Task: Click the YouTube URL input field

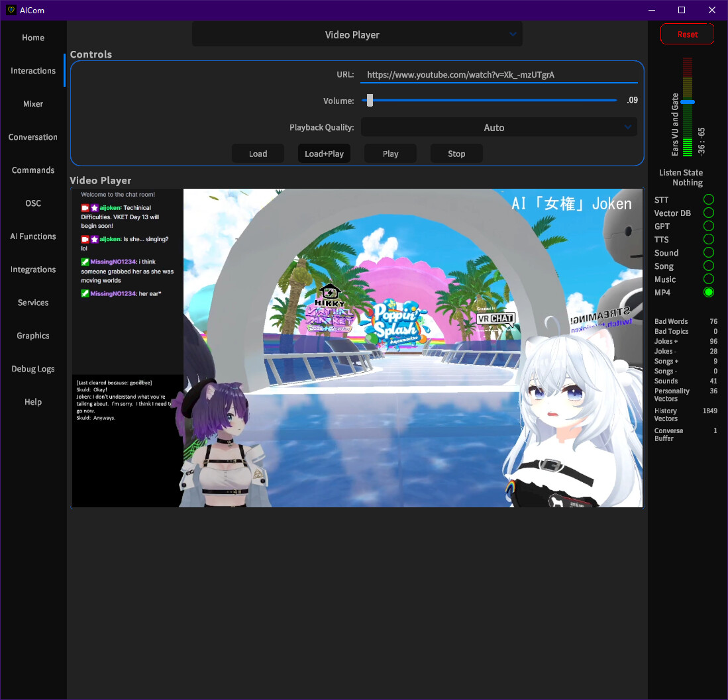Action: point(498,75)
